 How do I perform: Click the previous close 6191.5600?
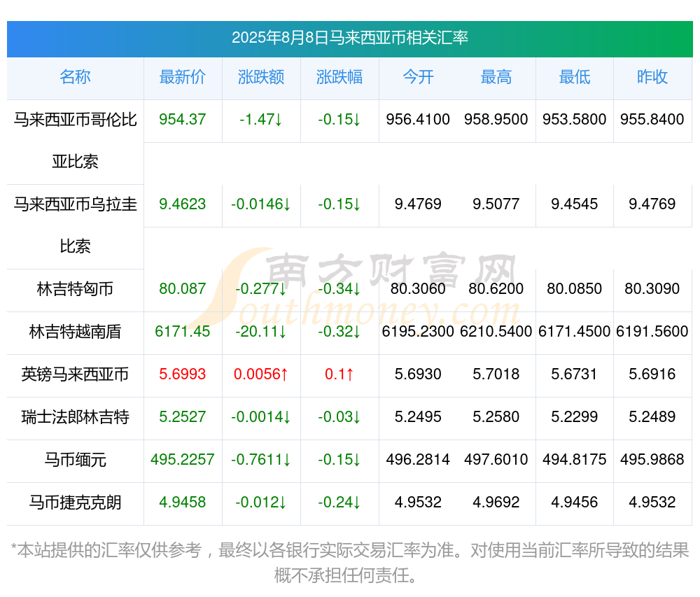tap(652, 332)
